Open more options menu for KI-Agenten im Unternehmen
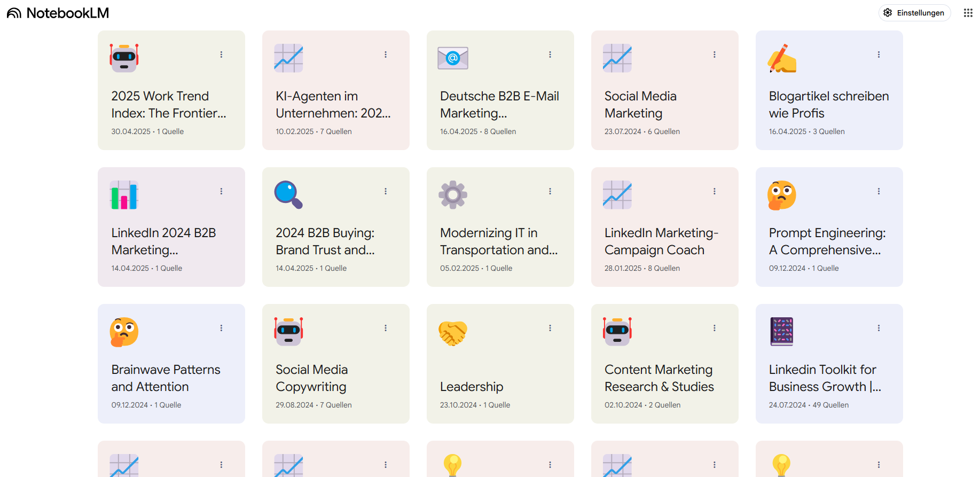980x477 pixels. [386, 54]
